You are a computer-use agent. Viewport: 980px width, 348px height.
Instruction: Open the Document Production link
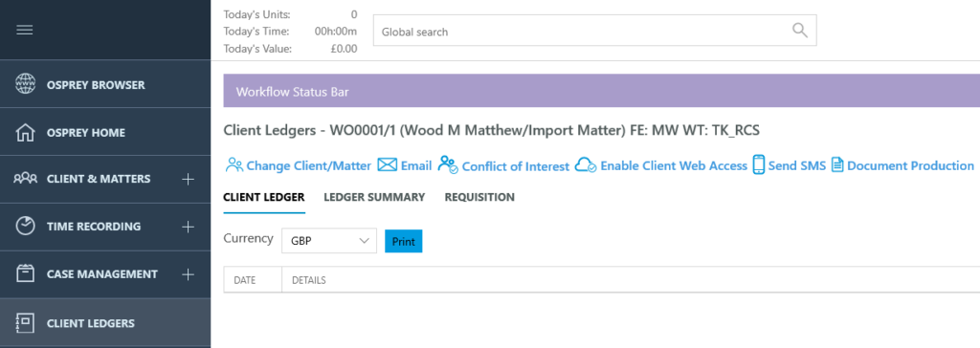click(x=911, y=165)
